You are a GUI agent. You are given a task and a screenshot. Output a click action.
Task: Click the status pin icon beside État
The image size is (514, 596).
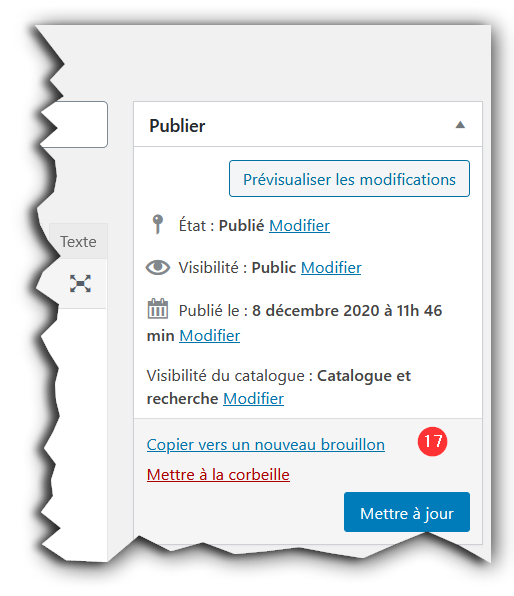pos(157,224)
